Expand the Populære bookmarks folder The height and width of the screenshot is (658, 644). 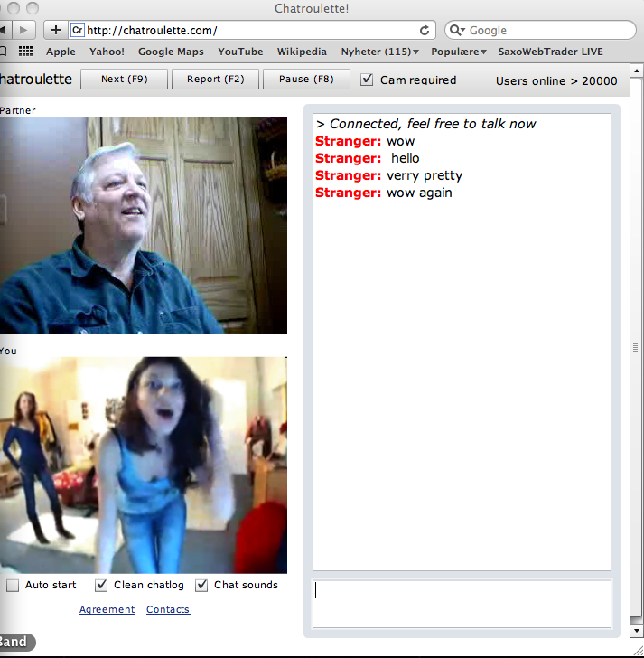[458, 52]
